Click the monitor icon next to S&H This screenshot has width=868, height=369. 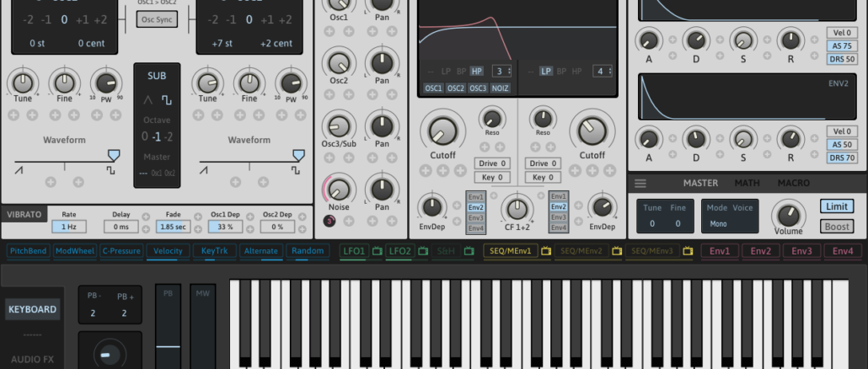click(x=469, y=251)
